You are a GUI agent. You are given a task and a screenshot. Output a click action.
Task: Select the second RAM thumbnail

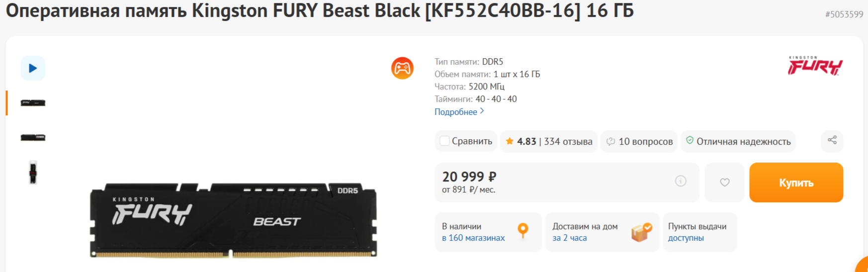pos(33,137)
